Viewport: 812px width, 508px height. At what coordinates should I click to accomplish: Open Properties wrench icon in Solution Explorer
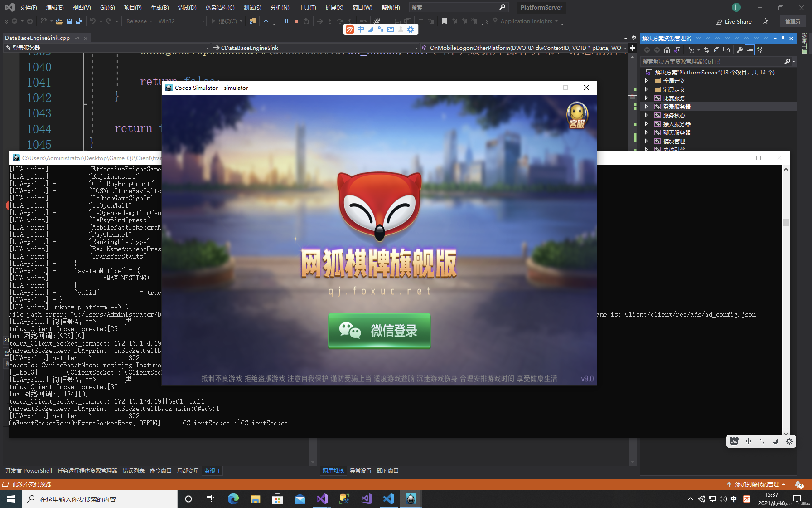739,50
